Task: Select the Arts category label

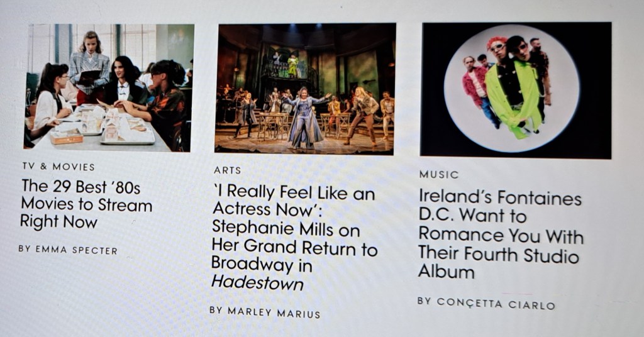Action: (227, 170)
